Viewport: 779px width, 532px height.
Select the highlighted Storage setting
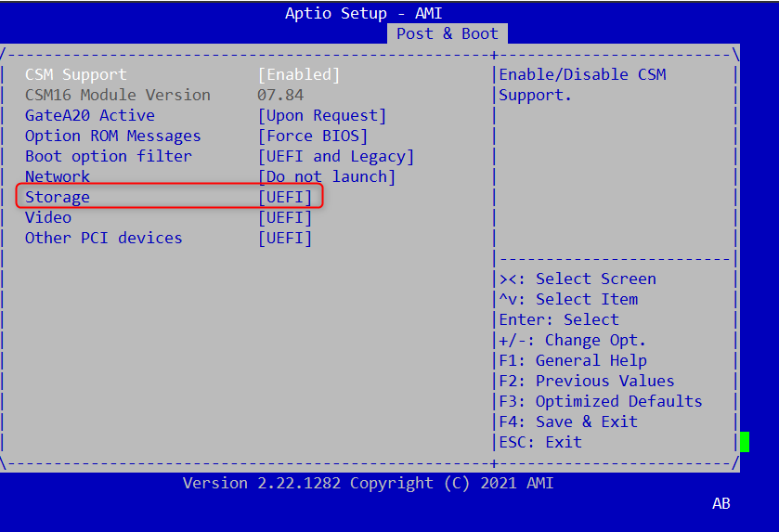[x=57, y=197]
